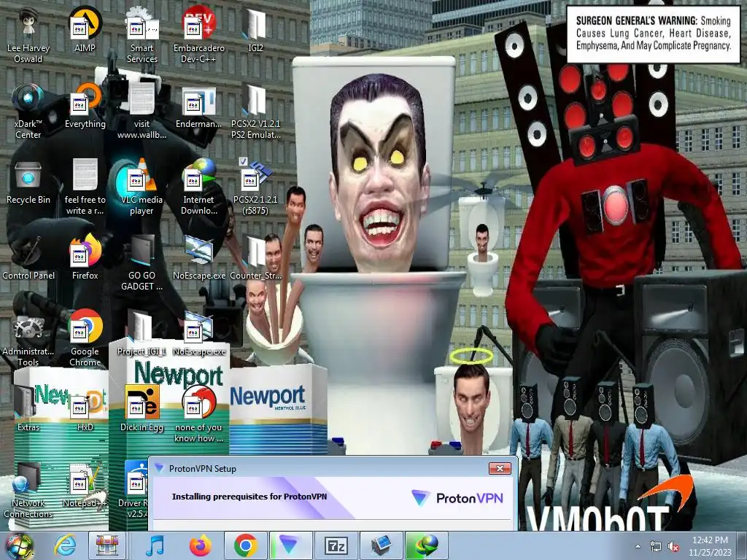Select the Smart Services shortcut
747x560 pixels.
(x=142, y=35)
